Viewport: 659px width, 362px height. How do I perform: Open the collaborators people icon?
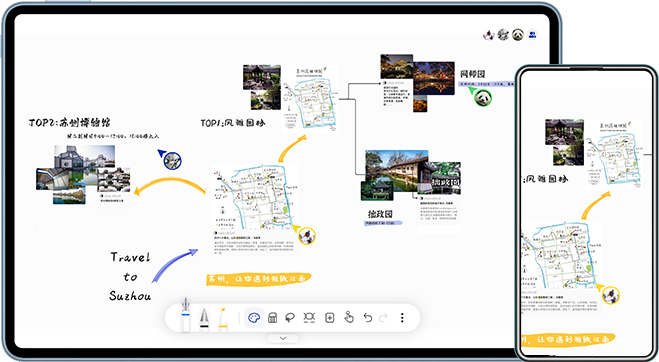pos(532,34)
